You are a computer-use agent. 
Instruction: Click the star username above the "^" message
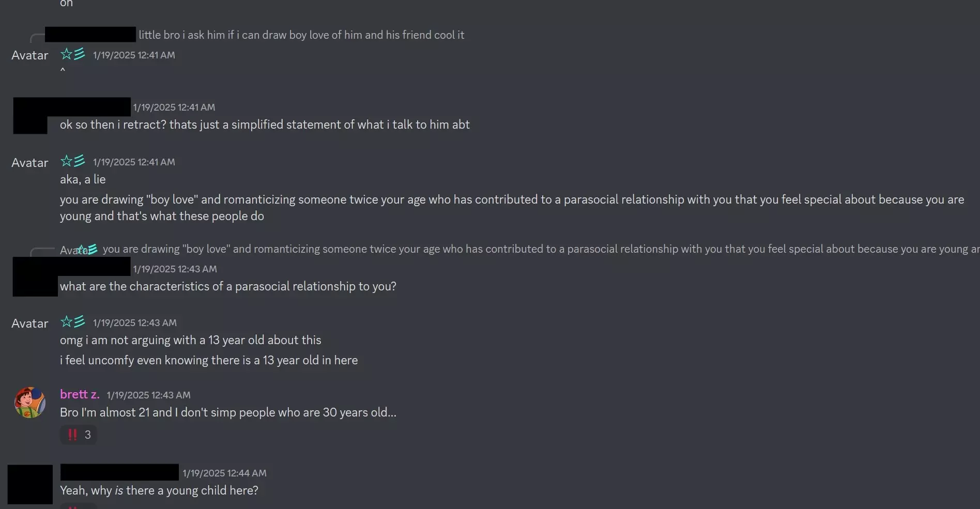(x=73, y=54)
